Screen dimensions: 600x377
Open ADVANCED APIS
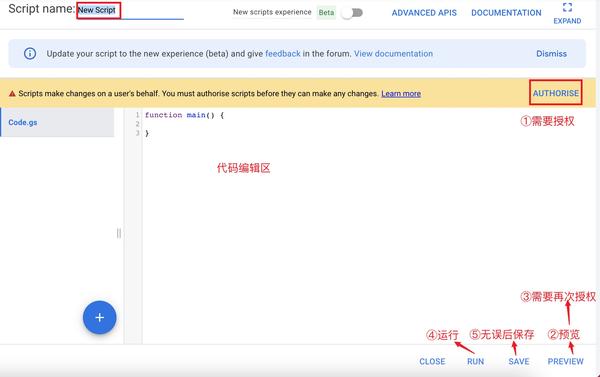pos(424,13)
